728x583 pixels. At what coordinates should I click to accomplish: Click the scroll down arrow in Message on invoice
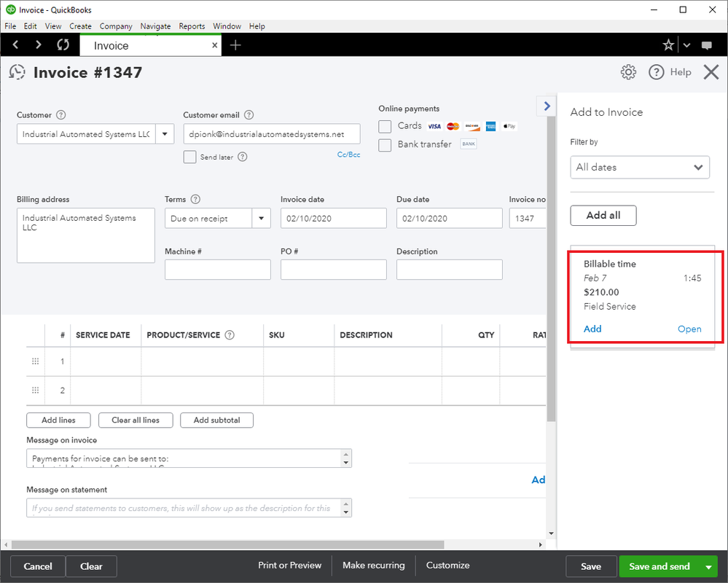tap(345, 463)
